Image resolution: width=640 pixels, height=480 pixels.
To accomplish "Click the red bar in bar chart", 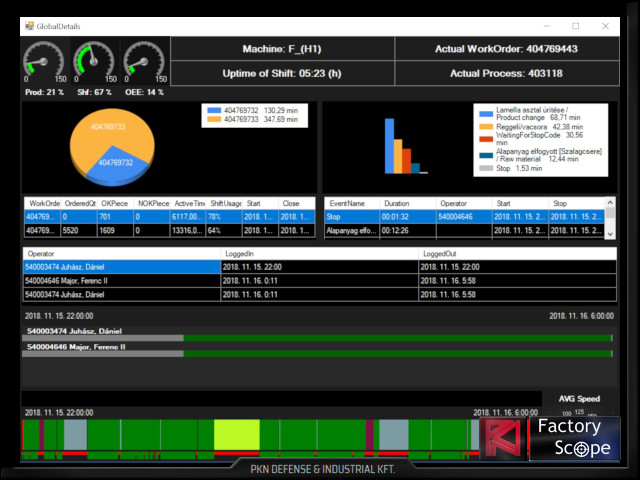I will pyautogui.click(x=407, y=161).
